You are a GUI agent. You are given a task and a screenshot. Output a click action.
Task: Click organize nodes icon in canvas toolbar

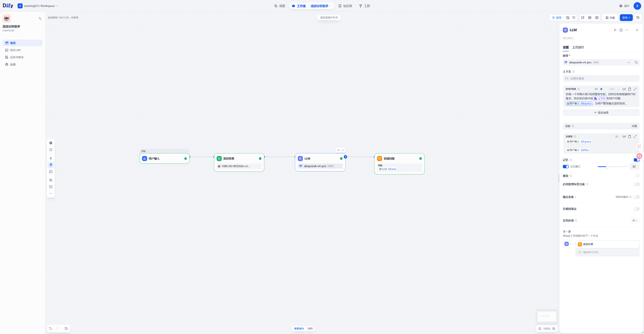[x=51, y=180]
